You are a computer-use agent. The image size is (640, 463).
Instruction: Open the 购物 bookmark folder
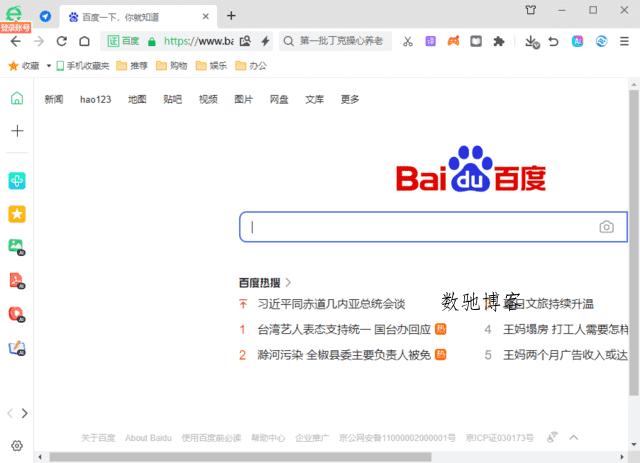[x=172, y=66]
